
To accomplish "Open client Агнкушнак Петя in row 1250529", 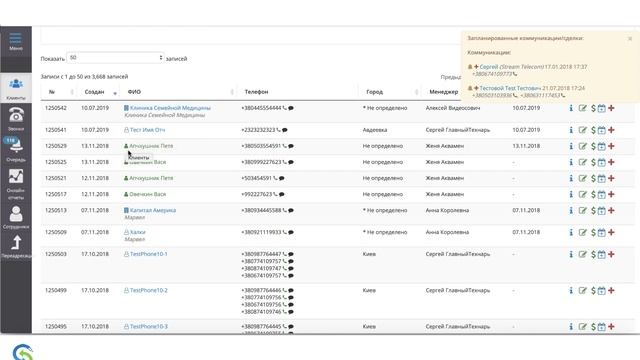I will pos(151,146).
